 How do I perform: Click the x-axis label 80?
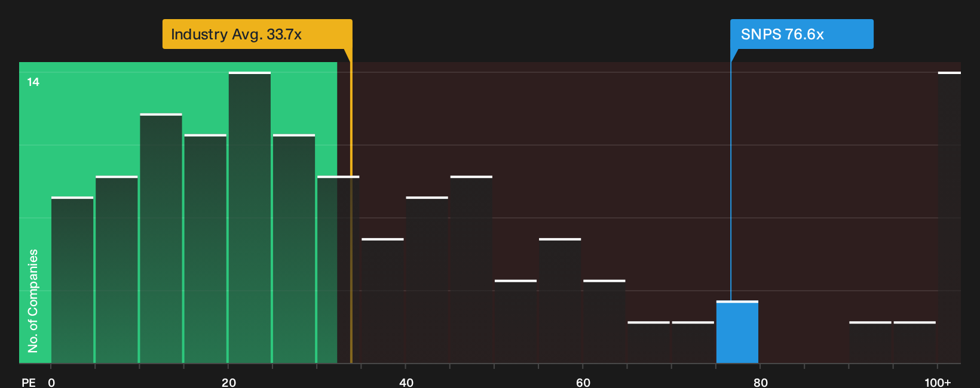pyautogui.click(x=761, y=382)
